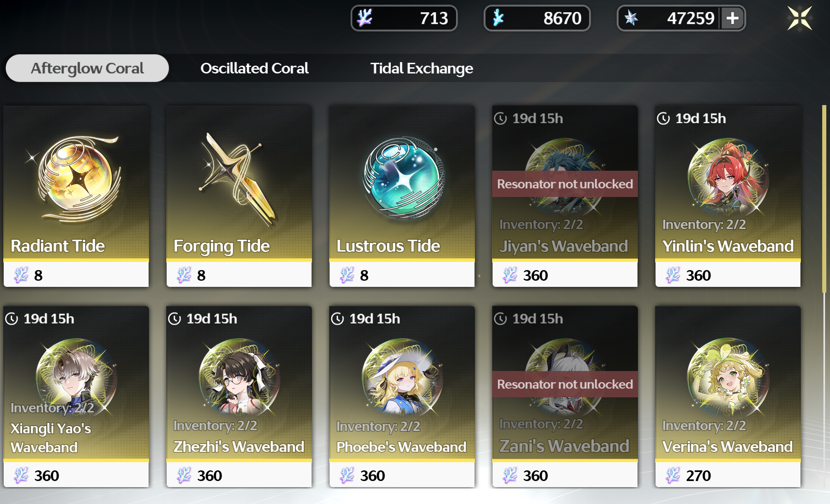Click the gold vertical scrollbar on the right edge
This screenshot has width=830, height=504.
click(x=824, y=199)
